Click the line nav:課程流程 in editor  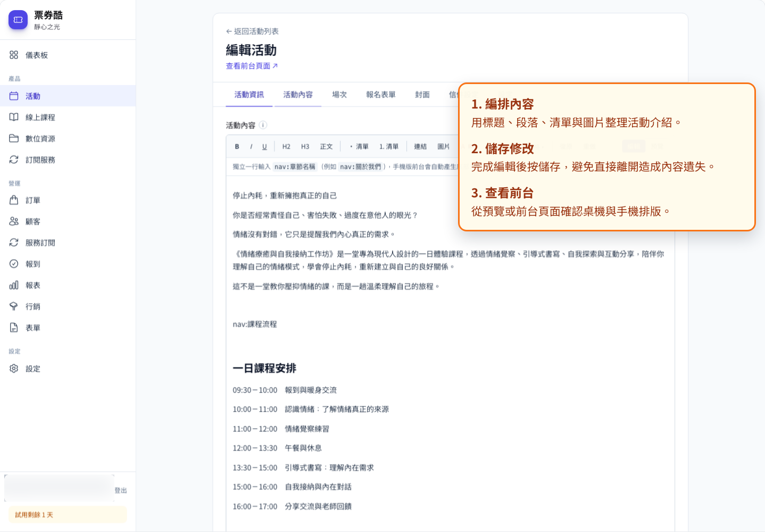coord(255,324)
